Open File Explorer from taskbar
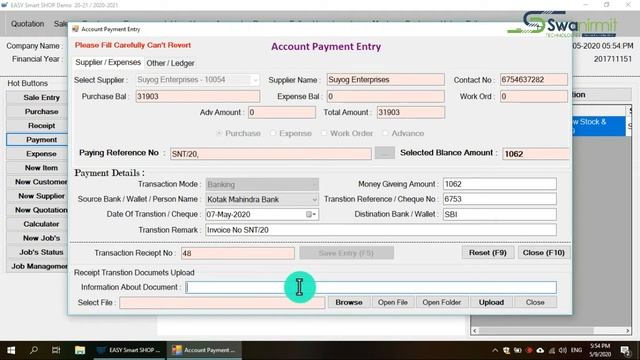640x360 pixels. click(80, 350)
